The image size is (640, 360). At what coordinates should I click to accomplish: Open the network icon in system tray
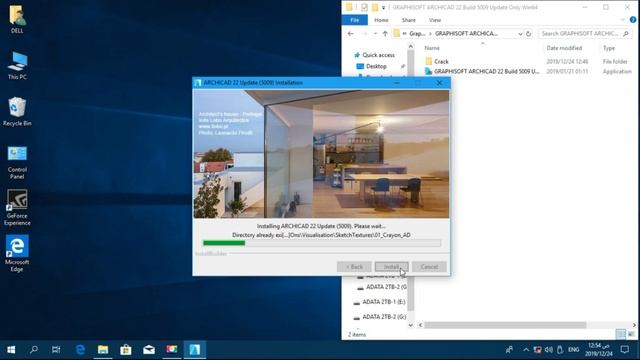pos(537,350)
